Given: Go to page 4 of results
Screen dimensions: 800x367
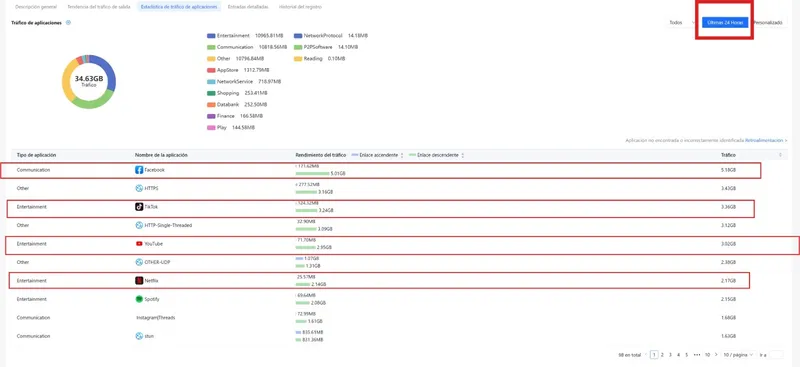Looking at the screenshot, I should (x=679, y=354).
